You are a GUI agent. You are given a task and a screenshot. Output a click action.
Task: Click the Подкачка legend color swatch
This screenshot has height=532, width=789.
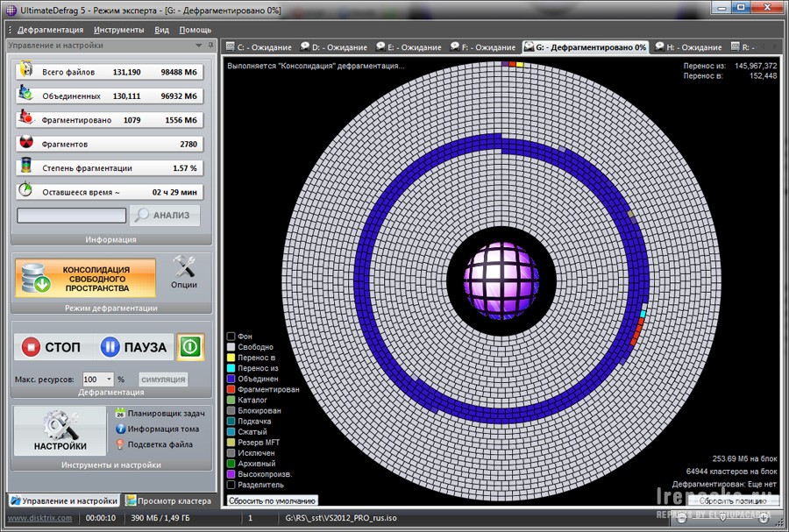click(x=231, y=421)
